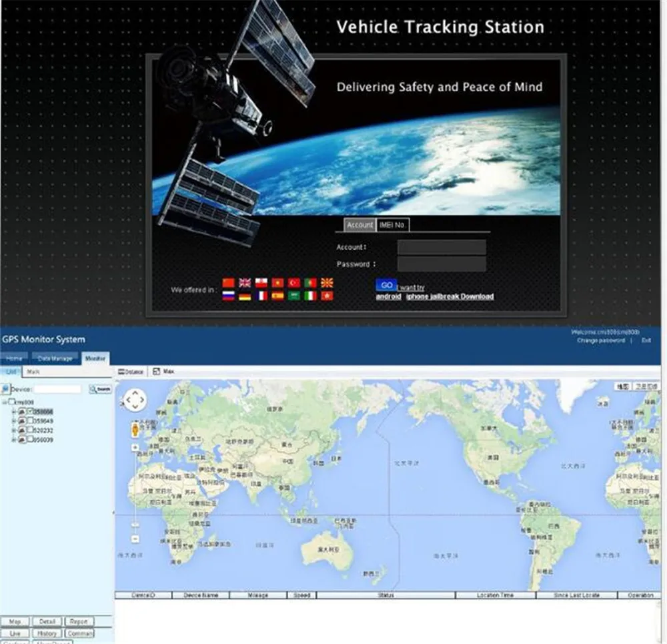Select the Portuguese flag language
The image size is (667, 644).
[311, 283]
